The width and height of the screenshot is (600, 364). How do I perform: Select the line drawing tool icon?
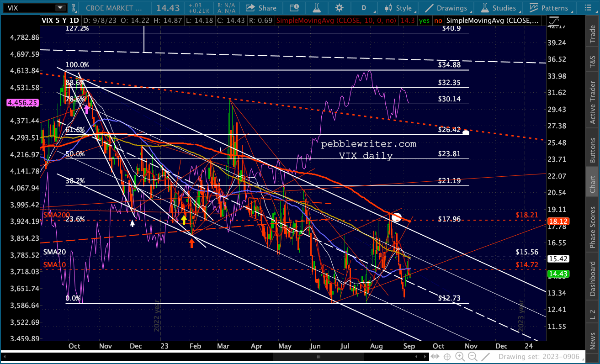click(486, 357)
